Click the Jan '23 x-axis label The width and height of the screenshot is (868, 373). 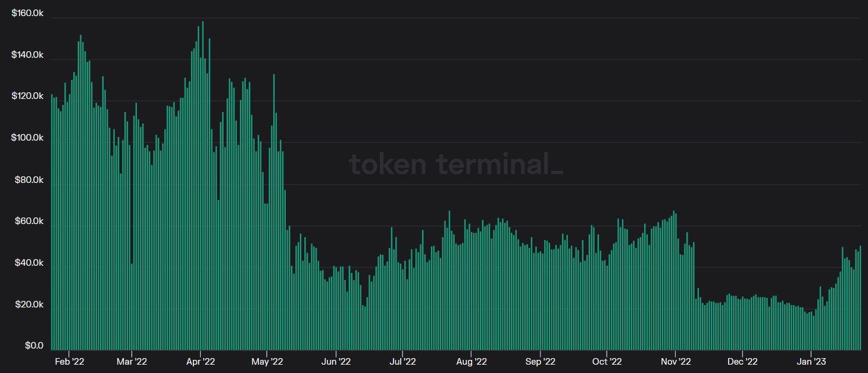(811, 361)
